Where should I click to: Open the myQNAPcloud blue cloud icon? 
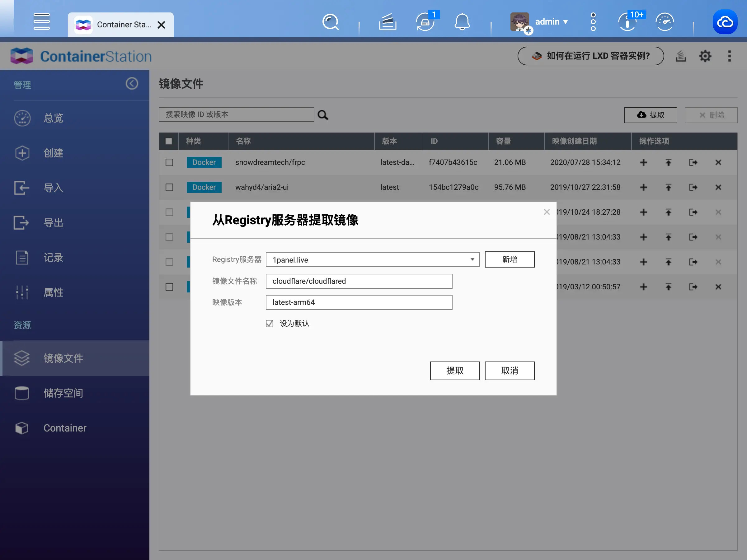pos(725,22)
